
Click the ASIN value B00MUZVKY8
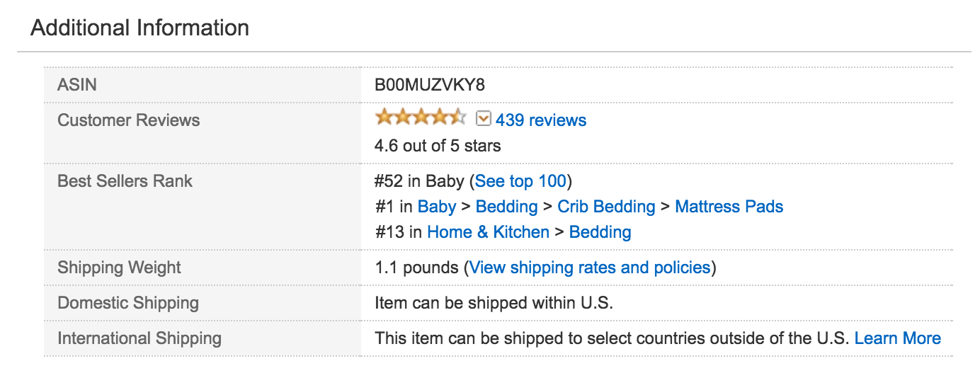430,85
